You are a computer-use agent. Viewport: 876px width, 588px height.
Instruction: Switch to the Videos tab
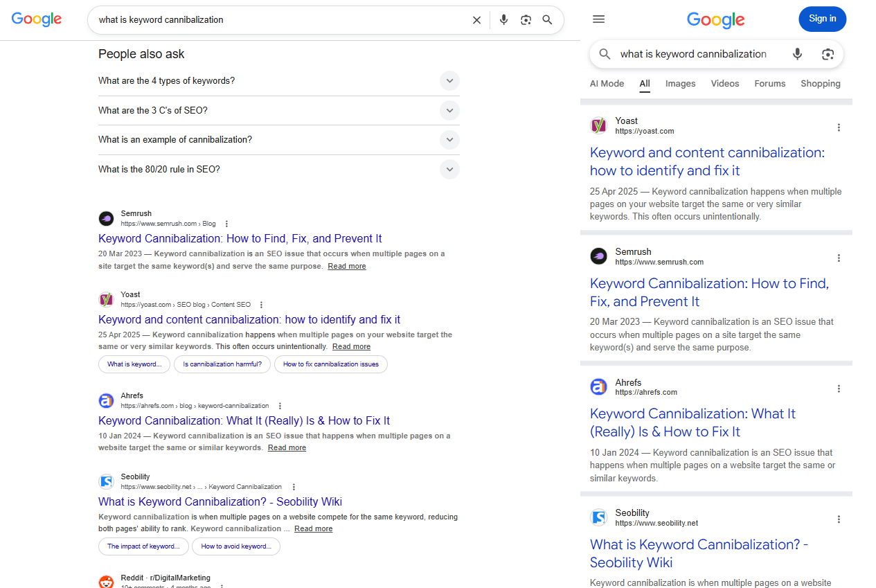coord(725,84)
